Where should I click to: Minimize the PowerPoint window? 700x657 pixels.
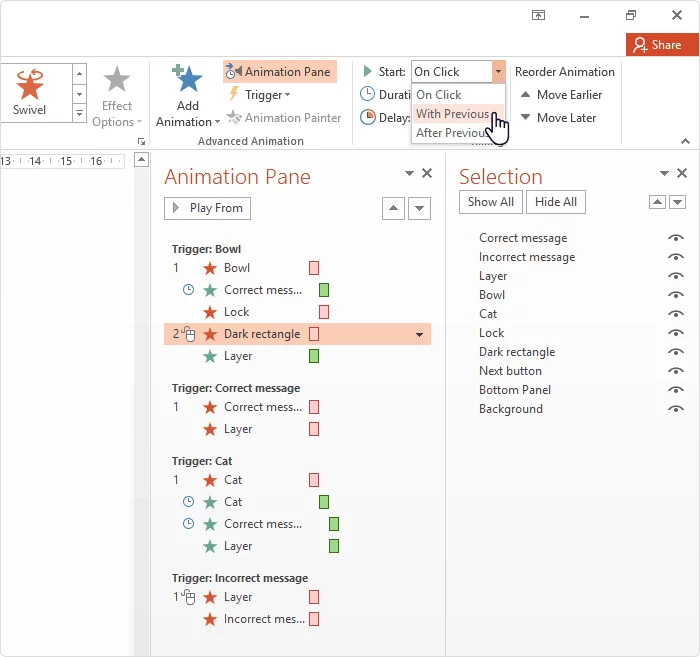coord(584,17)
